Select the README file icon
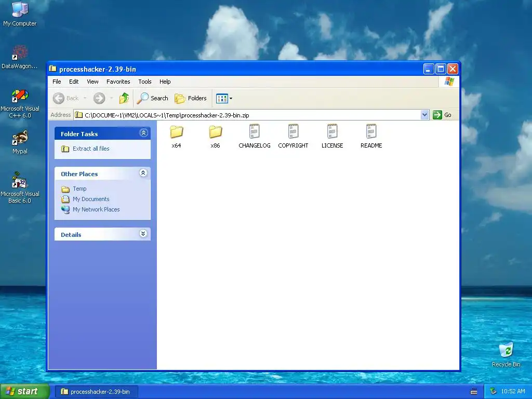The height and width of the screenshot is (399, 532). tap(371, 131)
